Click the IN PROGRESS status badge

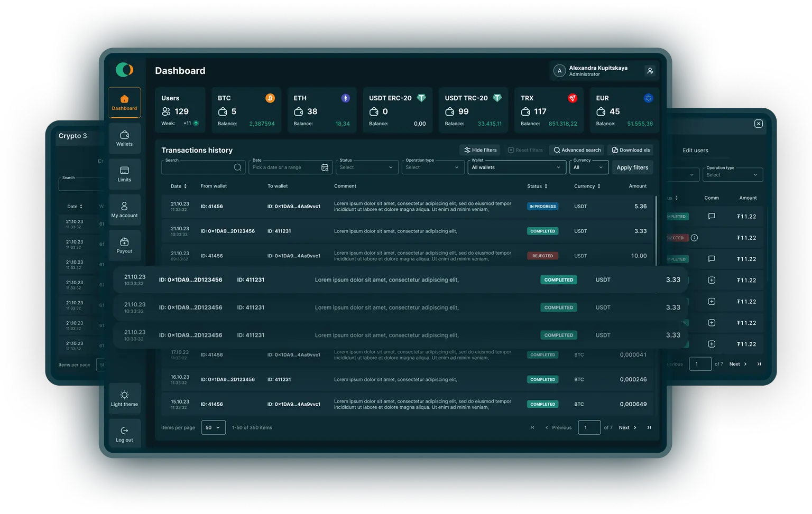pos(542,207)
